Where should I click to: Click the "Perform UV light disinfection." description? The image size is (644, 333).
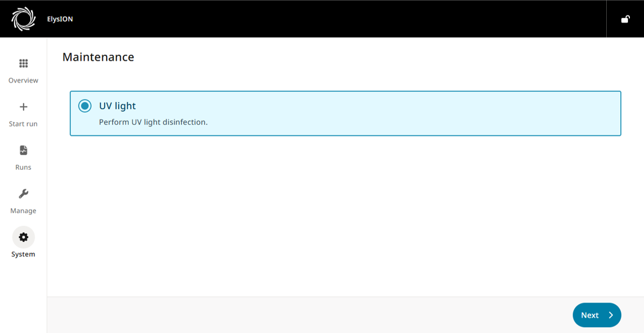click(x=153, y=122)
